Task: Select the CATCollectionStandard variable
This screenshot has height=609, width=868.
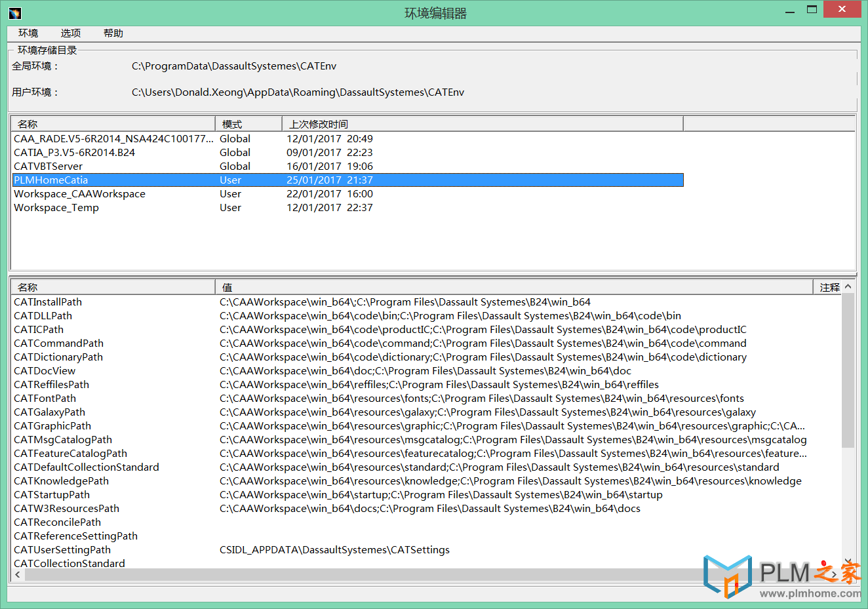Action: (69, 563)
